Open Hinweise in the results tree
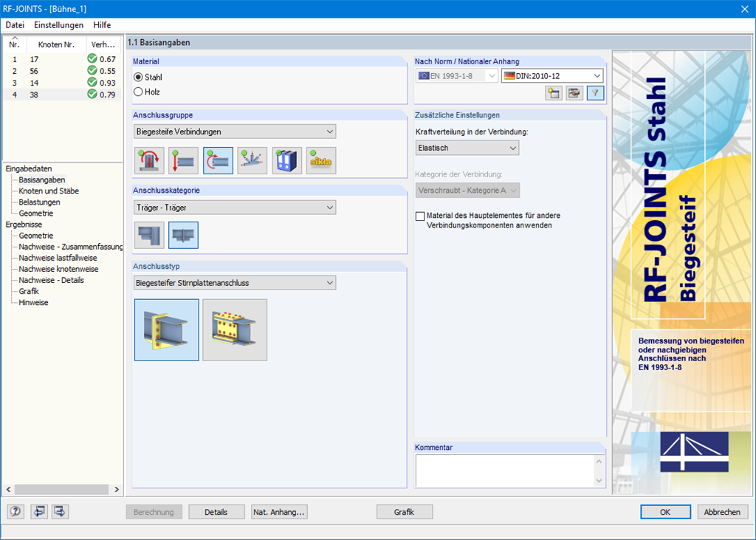Viewport: 756px width, 540px height. (x=34, y=303)
